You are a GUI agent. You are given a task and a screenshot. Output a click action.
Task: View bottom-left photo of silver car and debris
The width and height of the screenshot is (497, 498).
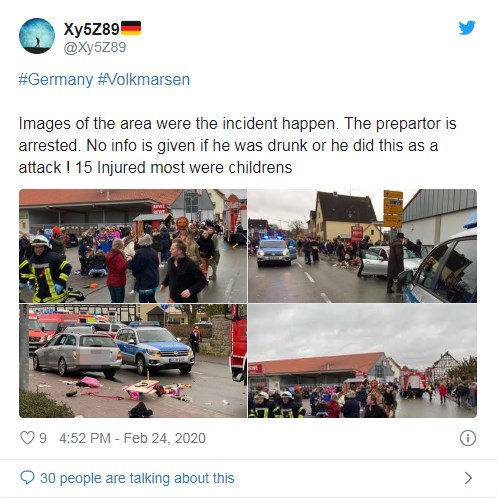coord(133,361)
